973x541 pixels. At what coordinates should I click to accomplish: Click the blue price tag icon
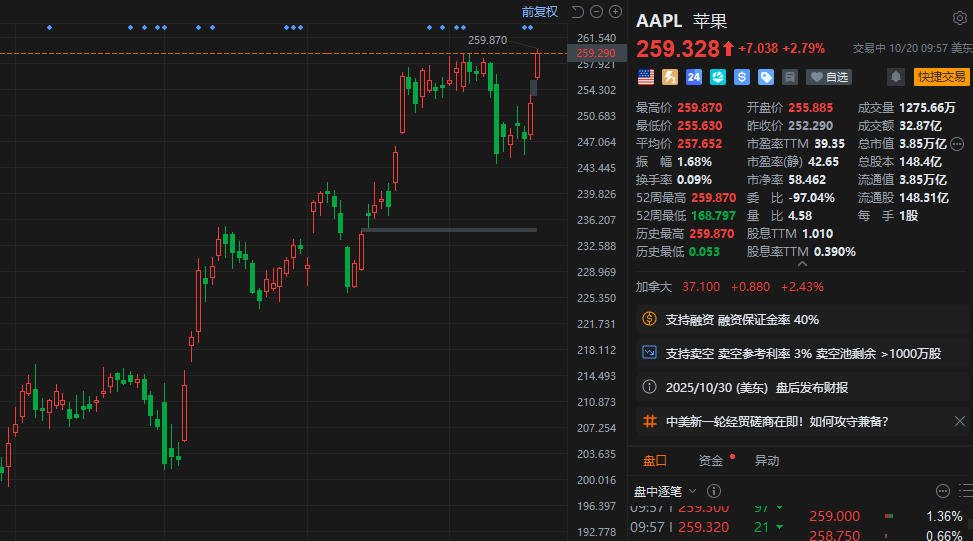point(766,76)
